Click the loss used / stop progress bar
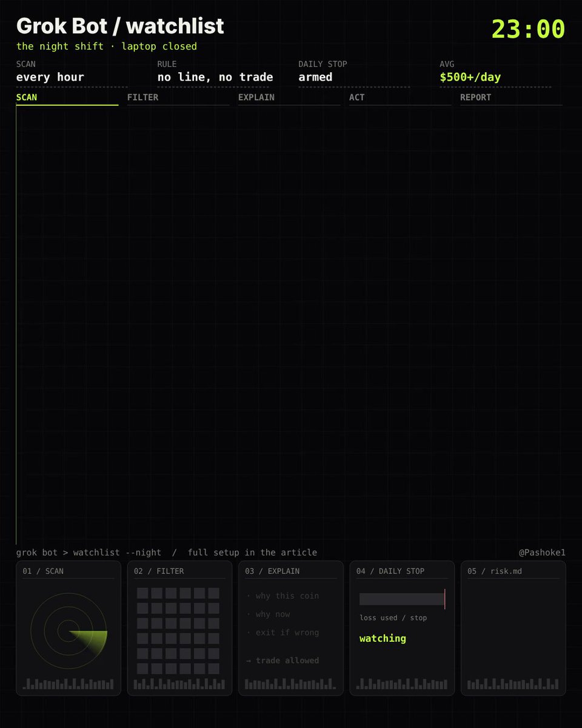 [x=402, y=599]
